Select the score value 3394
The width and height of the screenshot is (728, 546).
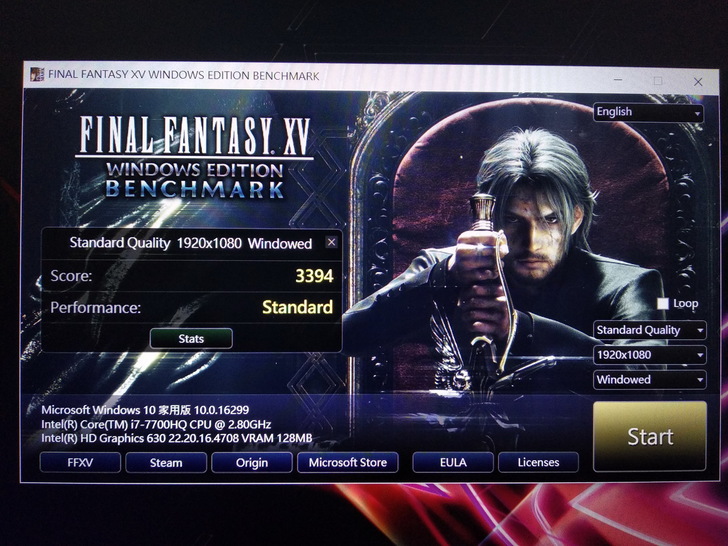(314, 276)
